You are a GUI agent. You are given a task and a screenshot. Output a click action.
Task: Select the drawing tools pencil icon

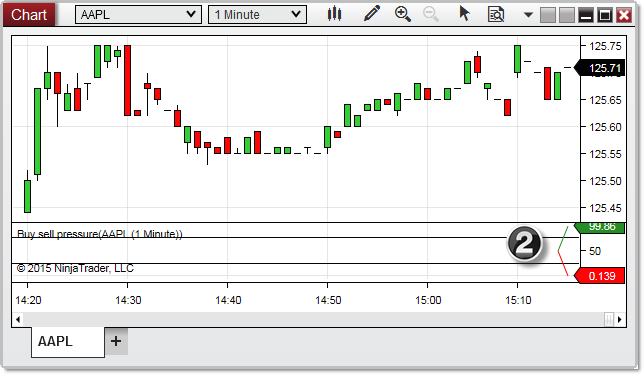372,14
